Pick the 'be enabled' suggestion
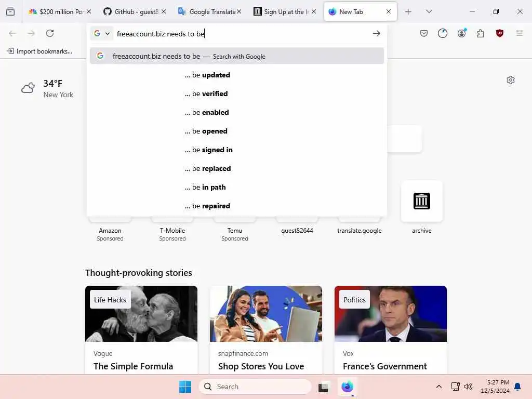Image resolution: width=532 pixels, height=399 pixels. (x=237, y=112)
